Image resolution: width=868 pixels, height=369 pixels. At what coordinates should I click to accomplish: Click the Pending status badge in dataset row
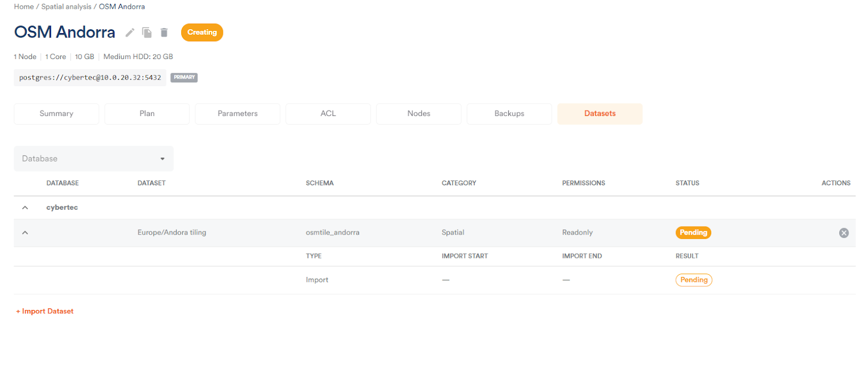(x=693, y=232)
